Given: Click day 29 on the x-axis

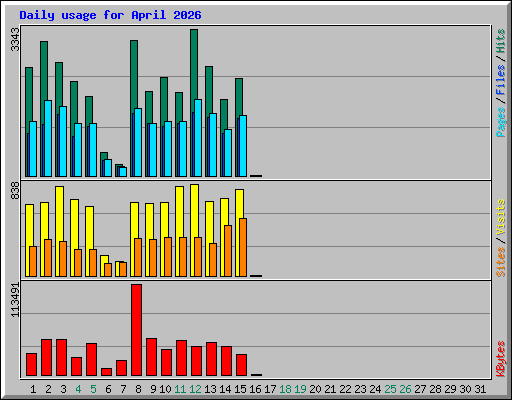Looking at the screenshot, I should pos(450,389).
